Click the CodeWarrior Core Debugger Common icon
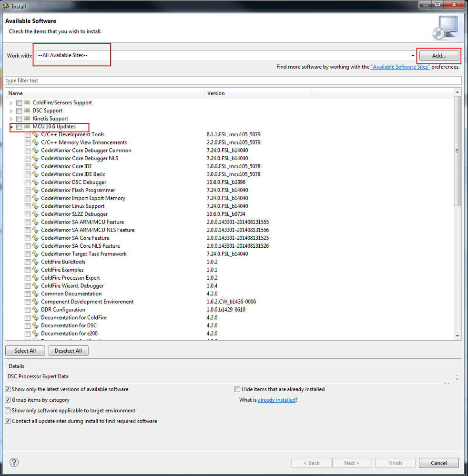 coord(36,150)
